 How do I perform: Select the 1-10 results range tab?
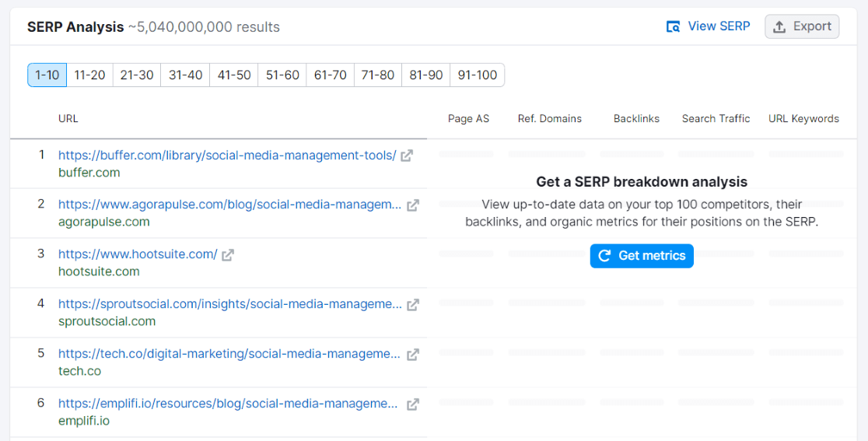pos(47,75)
